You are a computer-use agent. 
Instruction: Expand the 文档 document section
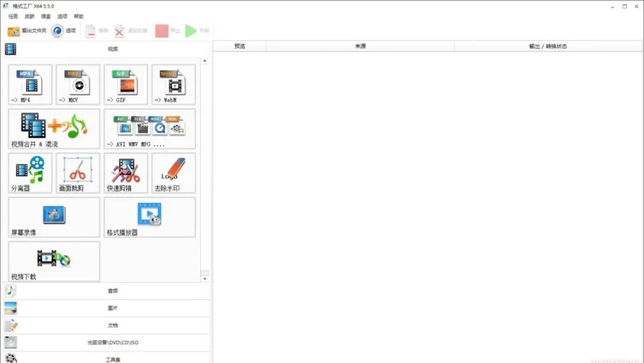point(106,325)
